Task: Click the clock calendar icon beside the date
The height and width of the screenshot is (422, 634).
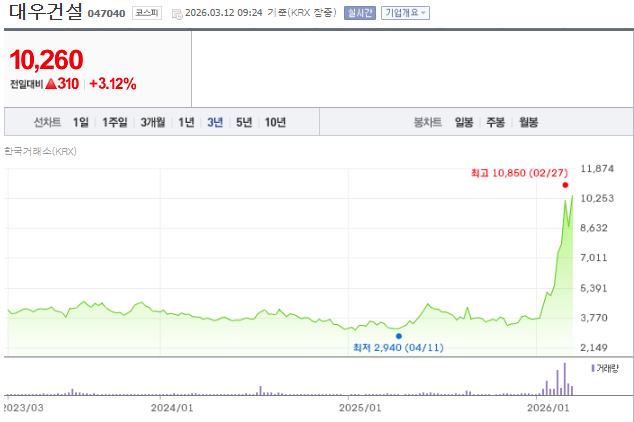Action: point(177,14)
